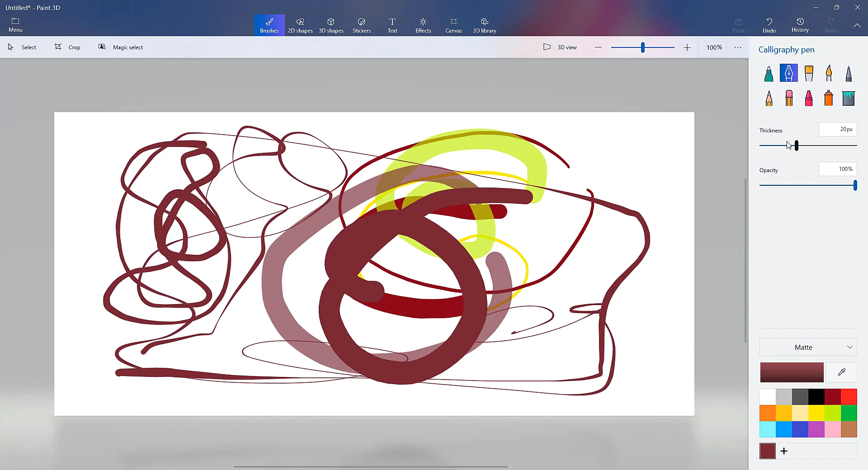Open the Brushes tab
This screenshot has height=470, width=868.
(x=269, y=25)
